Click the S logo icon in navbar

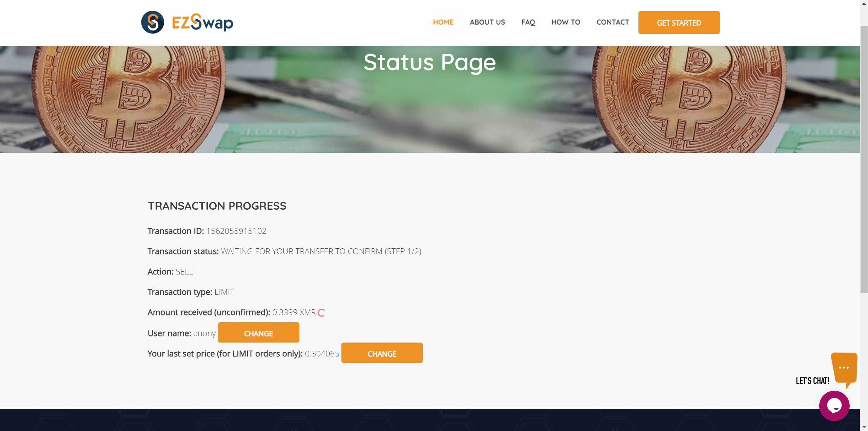(x=152, y=22)
